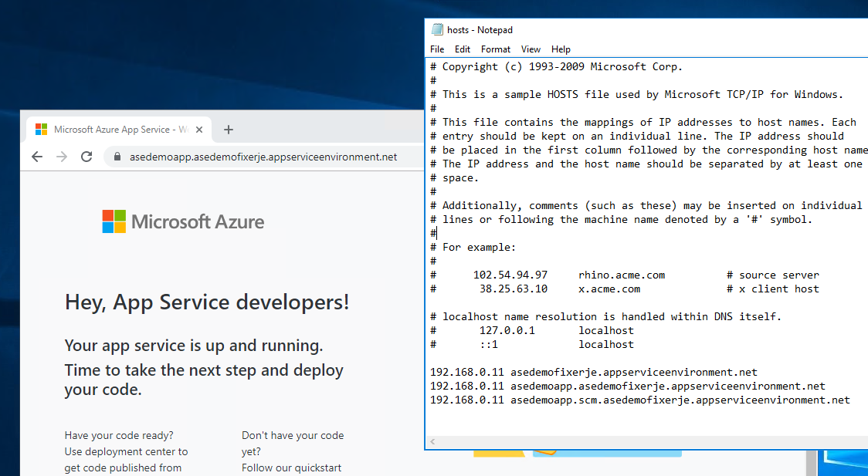The width and height of the screenshot is (868, 476).
Task: Open the Edit menu in Notepad
Action: 462,49
